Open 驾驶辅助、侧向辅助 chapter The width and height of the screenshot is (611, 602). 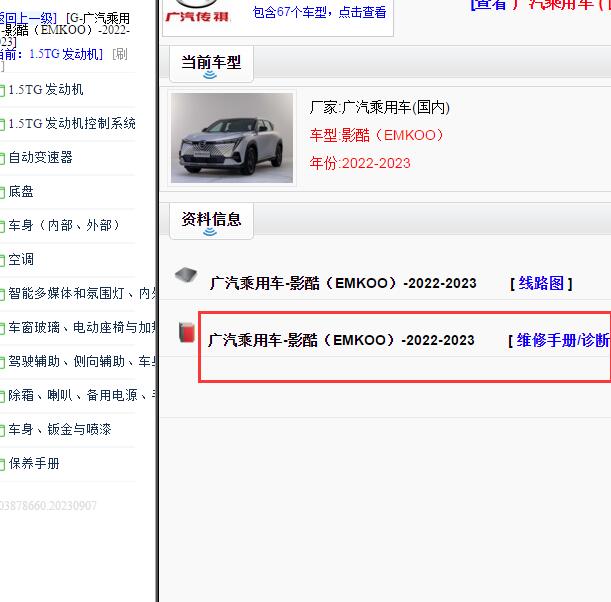(82, 361)
